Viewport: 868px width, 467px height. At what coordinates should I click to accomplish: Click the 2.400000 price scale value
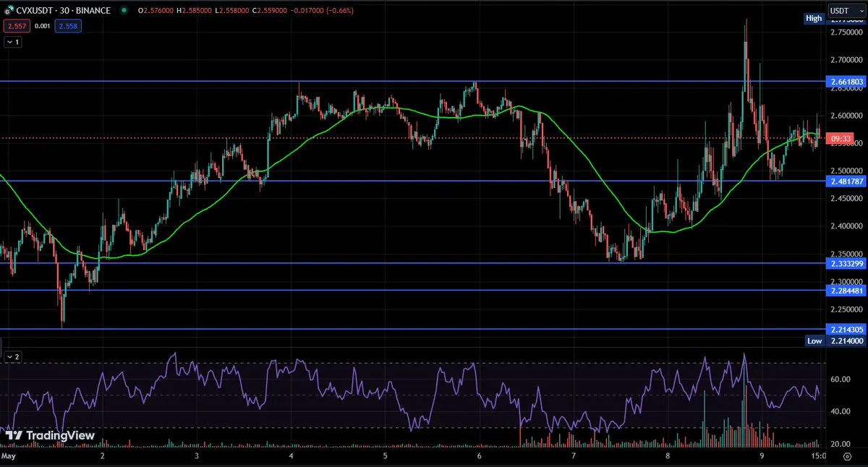coord(846,226)
